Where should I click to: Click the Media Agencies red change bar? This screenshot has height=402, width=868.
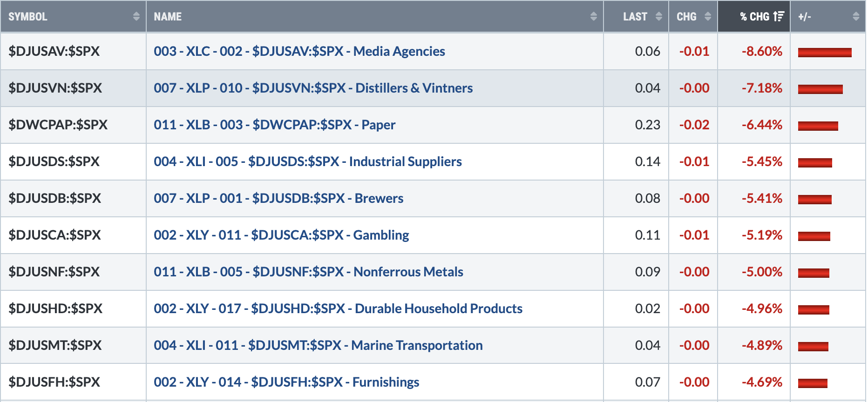pos(825,52)
